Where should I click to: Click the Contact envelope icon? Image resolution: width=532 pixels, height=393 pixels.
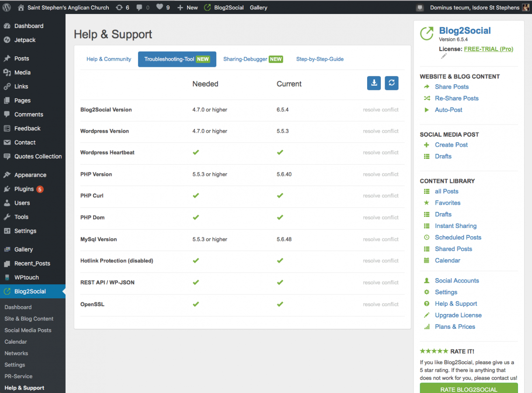[7, 142]
